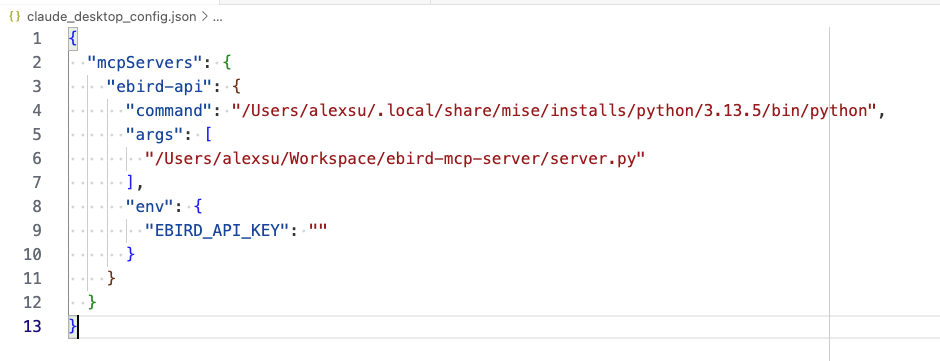Viewport: 940px width, 361px height.
Task: Click inside the empty API key value quotes
Action: coord(318,231)
